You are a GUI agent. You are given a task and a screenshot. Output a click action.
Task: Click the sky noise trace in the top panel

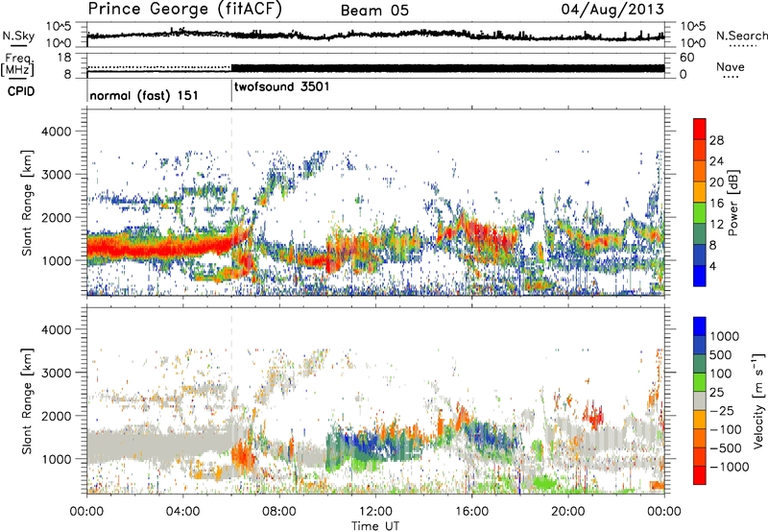pos(375,35)
